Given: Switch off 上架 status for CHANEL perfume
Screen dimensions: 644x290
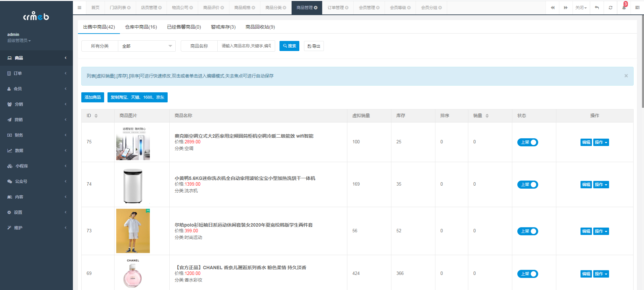Looking at the screenshot, I should 527,274.
